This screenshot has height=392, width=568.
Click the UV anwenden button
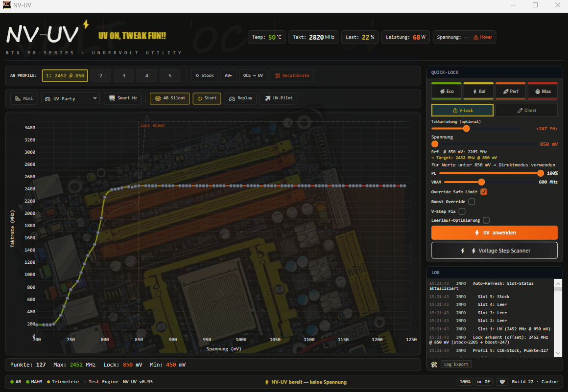pos(495,233)
